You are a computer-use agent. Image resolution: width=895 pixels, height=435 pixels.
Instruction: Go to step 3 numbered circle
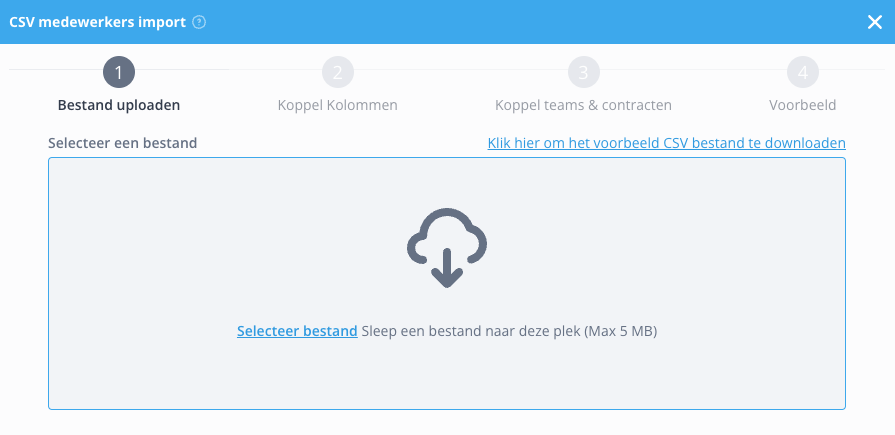(x=583, y=72)
